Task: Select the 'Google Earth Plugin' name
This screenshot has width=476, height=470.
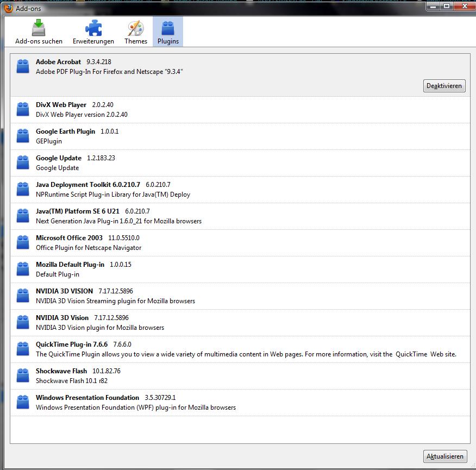Action: (x=65, y=131)
